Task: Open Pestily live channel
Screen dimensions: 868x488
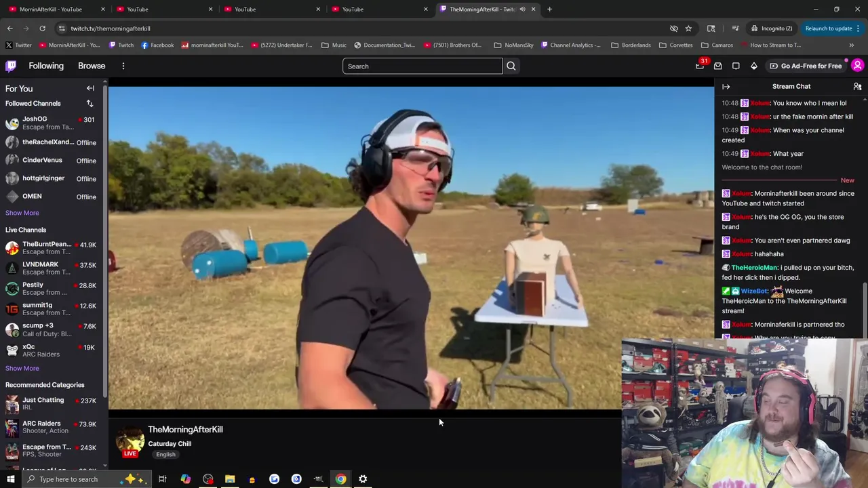Action: [x=52, y=289]
